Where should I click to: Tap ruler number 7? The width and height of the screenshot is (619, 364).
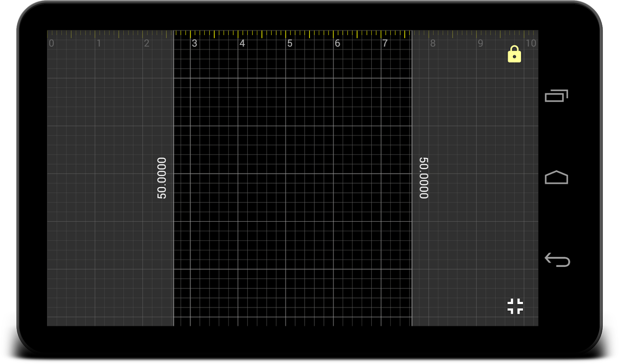pyautogui.click(x=385, y=43)
